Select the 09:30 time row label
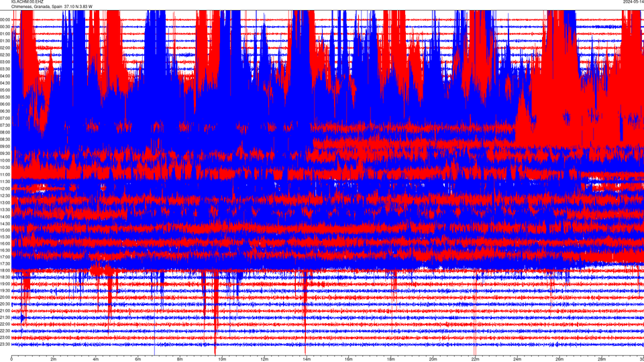The image size is (644, 362). pos(5,153)
